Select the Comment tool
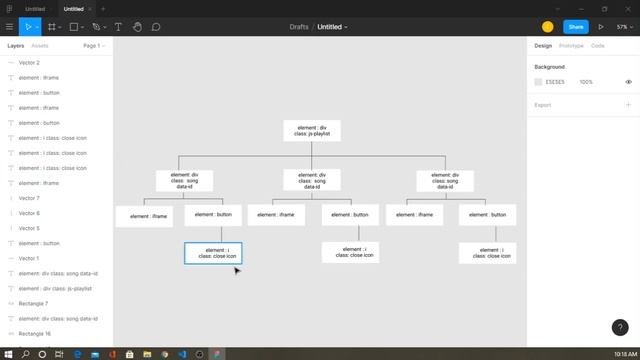This screenshot has height=360, width=640. 156,27
